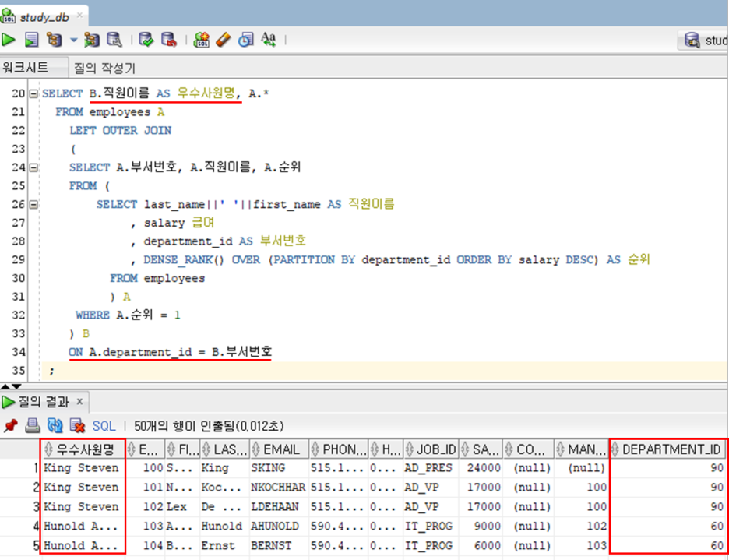Click the Explain Plan icon
This screenshot has width=729, height=560.
pos(55,40)
